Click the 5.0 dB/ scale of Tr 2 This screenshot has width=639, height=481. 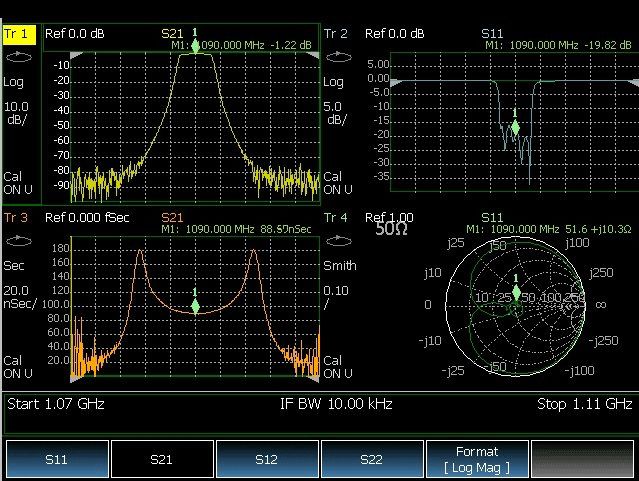click(x=335, y=113)
